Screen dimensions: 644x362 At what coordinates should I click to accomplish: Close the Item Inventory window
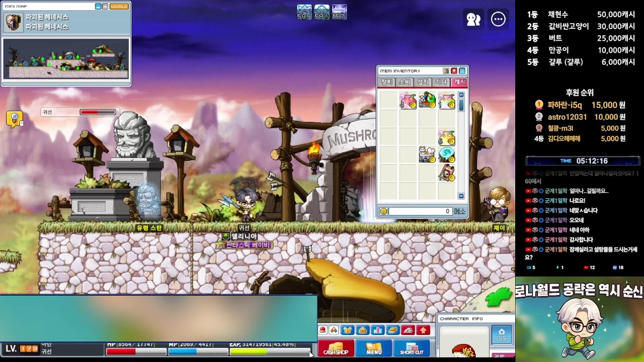point(462,71)
